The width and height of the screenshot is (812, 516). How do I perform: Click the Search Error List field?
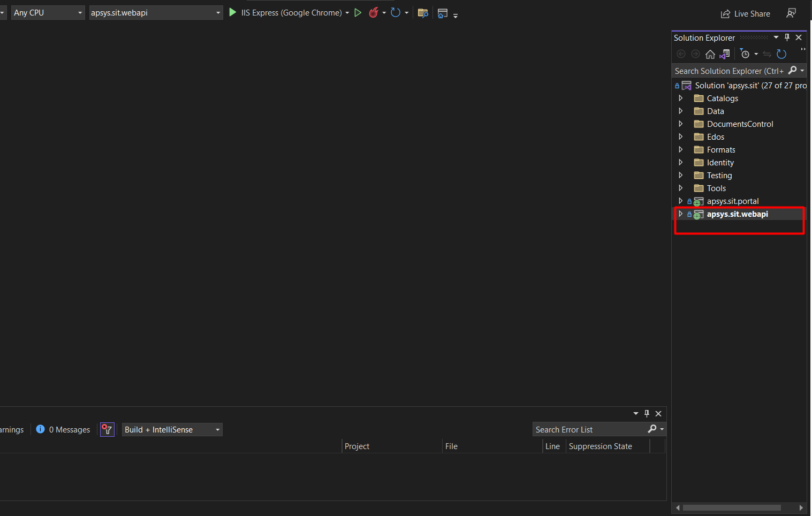(589, 430)
